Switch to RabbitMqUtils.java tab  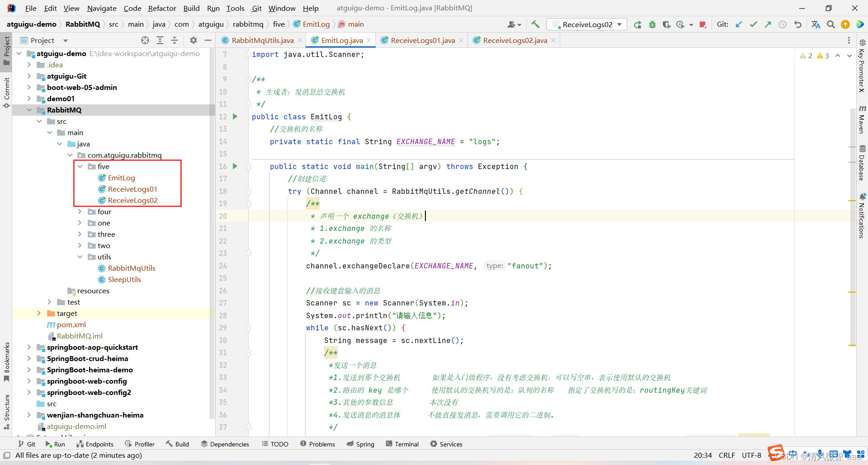click(x=262, y=40)
